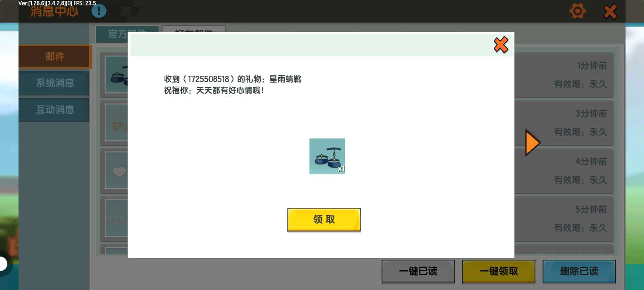
Task: Click the orange right arrow icon
Action: 532,143
